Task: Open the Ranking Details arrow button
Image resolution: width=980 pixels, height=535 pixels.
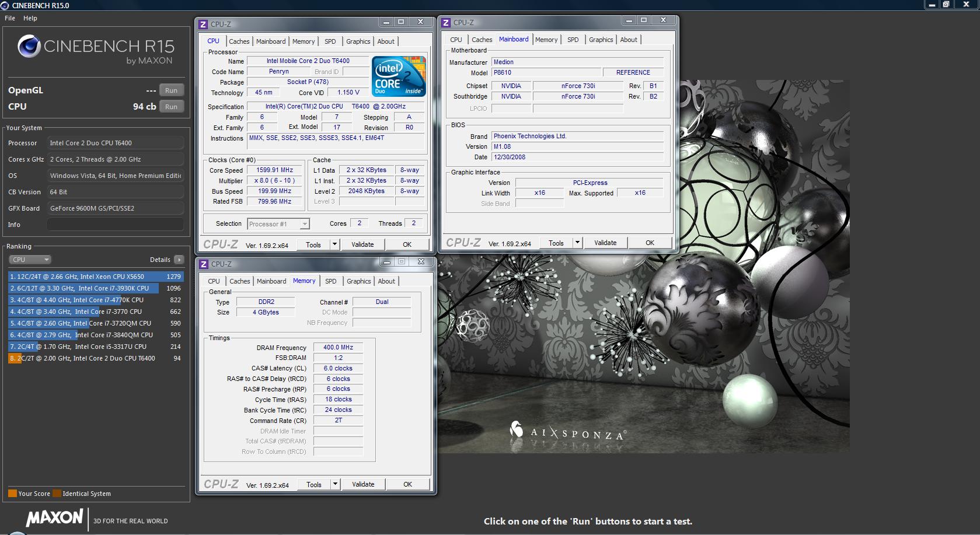Action: (x=179, y=260)
